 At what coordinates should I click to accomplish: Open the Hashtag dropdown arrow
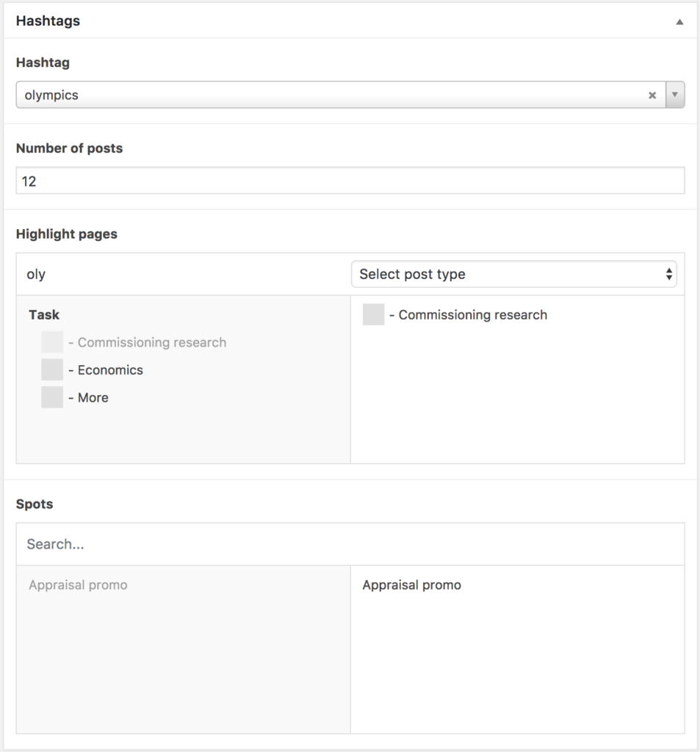[x=674, y=95]
